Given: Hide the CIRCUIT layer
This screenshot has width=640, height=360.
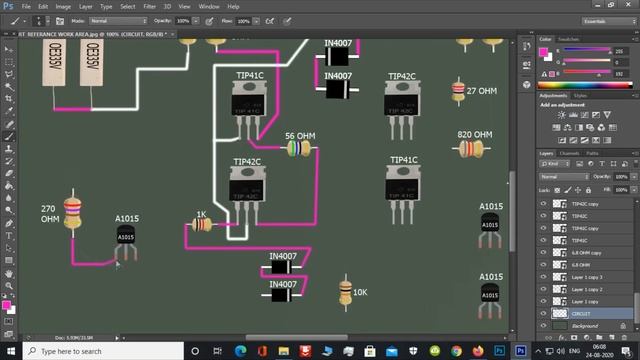Looking at the screenshot, I should [x=543, y=314].
